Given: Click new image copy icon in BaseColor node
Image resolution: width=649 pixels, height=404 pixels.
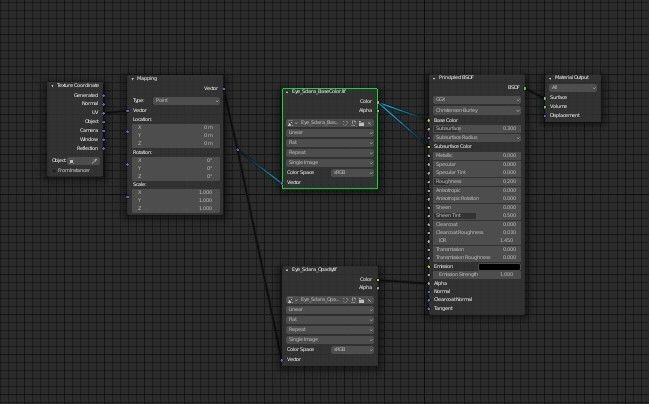Looking at the screenshot, I should tap(354, 123).
